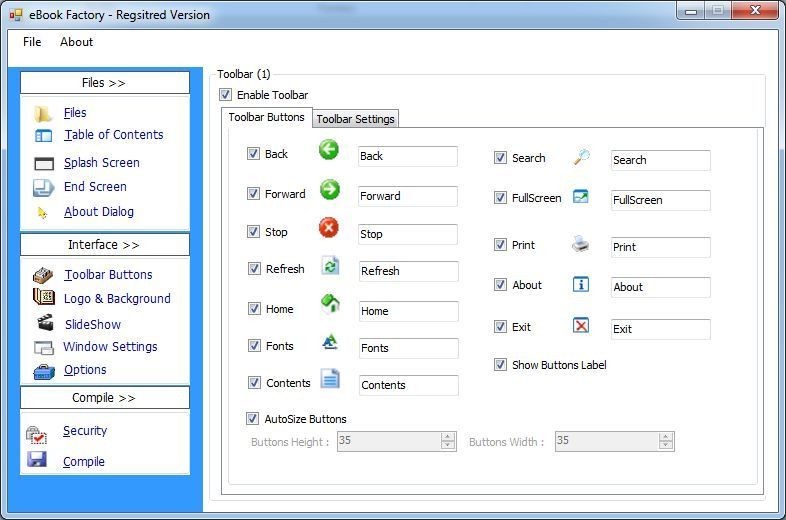This screenshot has width=786, height=520.
Task: Click the Refresh label text field
Action: (408, 271)
